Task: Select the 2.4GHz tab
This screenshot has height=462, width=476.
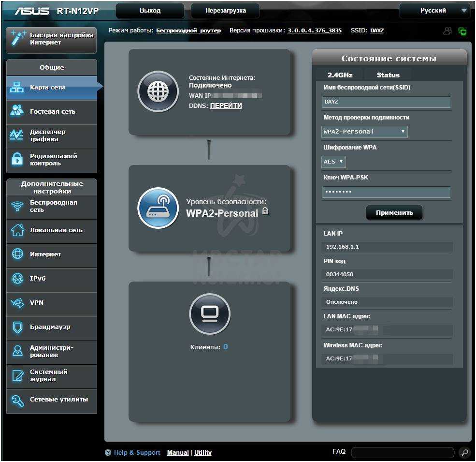Action: point(340,75)
